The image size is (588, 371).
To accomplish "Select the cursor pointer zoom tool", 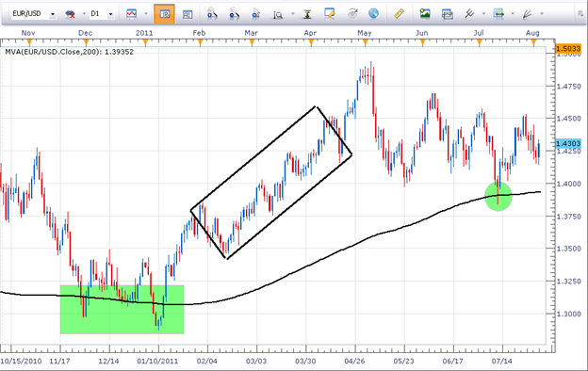I will click(x=255, y=14).
